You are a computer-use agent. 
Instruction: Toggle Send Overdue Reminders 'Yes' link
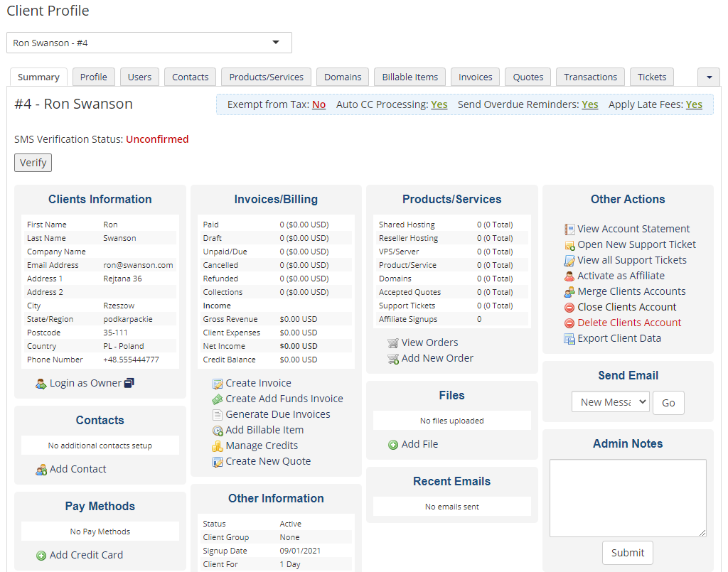click(x=589, y=104)
